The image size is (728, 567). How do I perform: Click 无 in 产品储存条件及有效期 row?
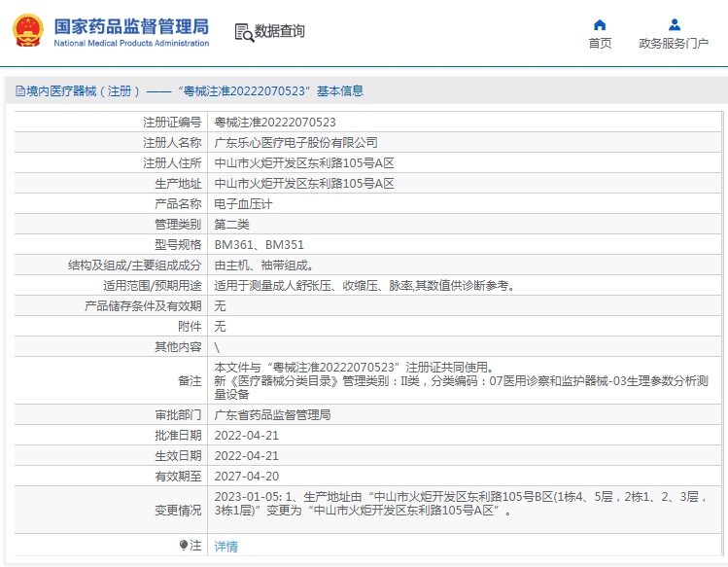[220, 306]
